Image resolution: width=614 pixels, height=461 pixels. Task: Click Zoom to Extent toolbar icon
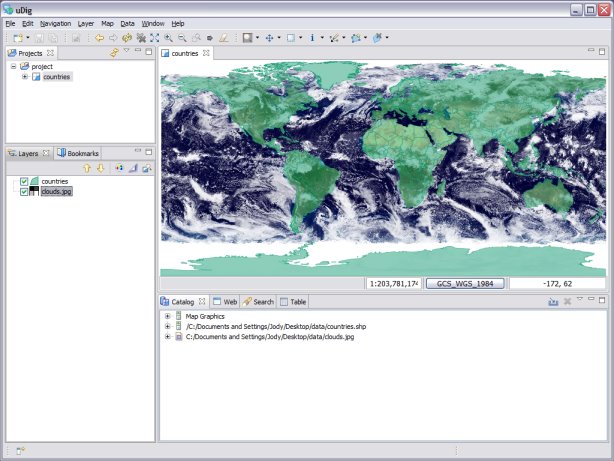pyautogui.click(x=155, y=37)
